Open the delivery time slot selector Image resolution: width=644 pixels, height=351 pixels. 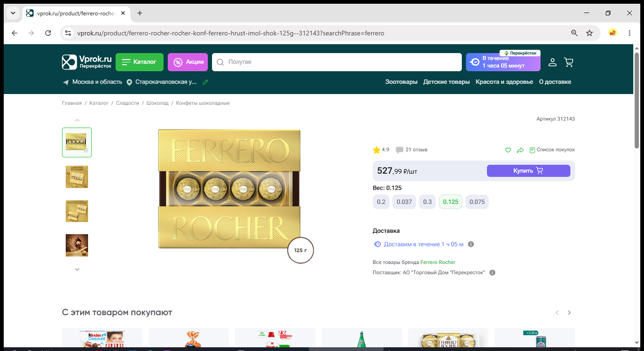click(x=503, y=62)
